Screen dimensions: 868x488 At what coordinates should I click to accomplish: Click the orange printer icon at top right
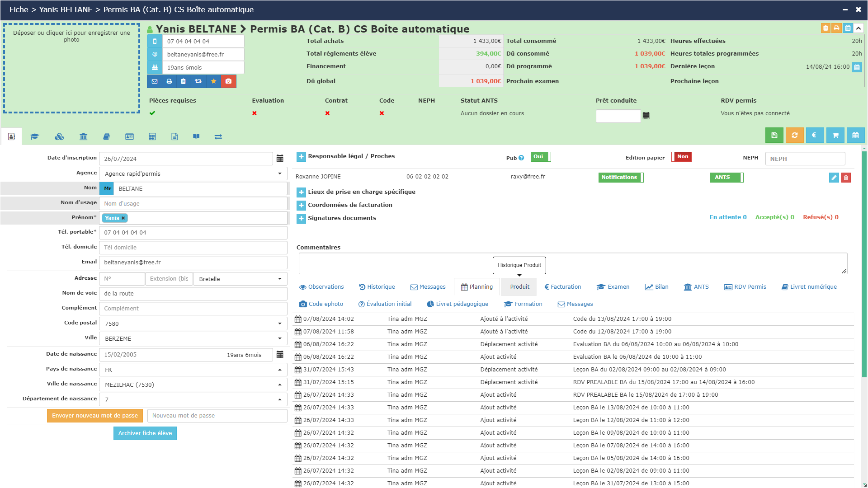836,28
